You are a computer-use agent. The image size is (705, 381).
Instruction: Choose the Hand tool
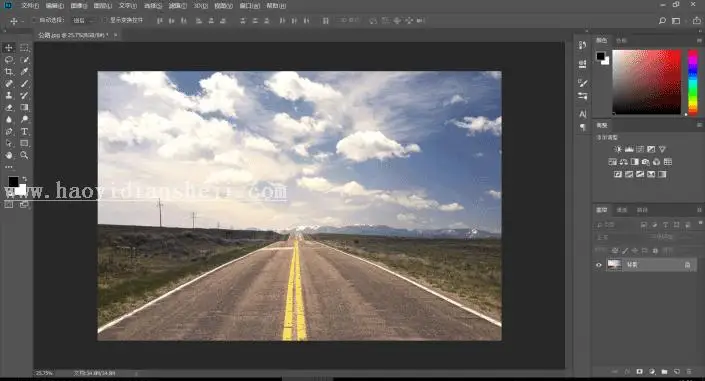pyautogui.click(x=9, y=155)
